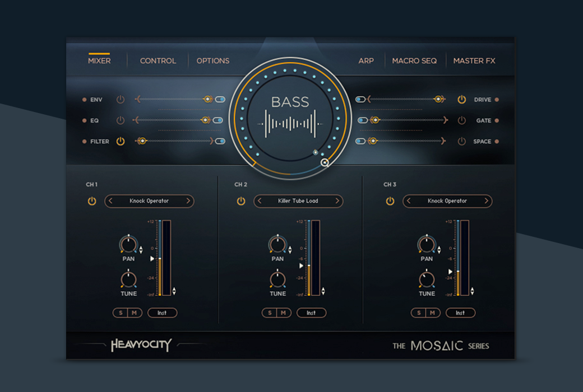This screenshot has height=392, width=583.
Task: Click the CH 1 PAN knob
Action: point(128,245)
